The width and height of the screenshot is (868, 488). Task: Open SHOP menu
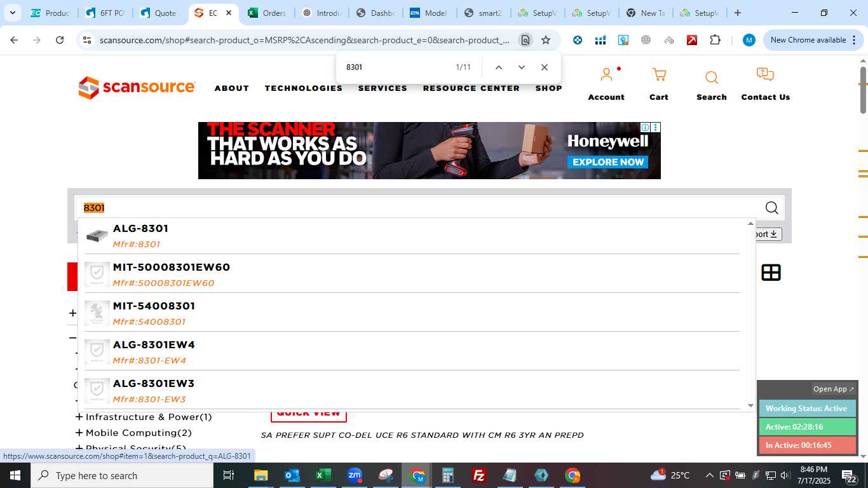point(549,88)
